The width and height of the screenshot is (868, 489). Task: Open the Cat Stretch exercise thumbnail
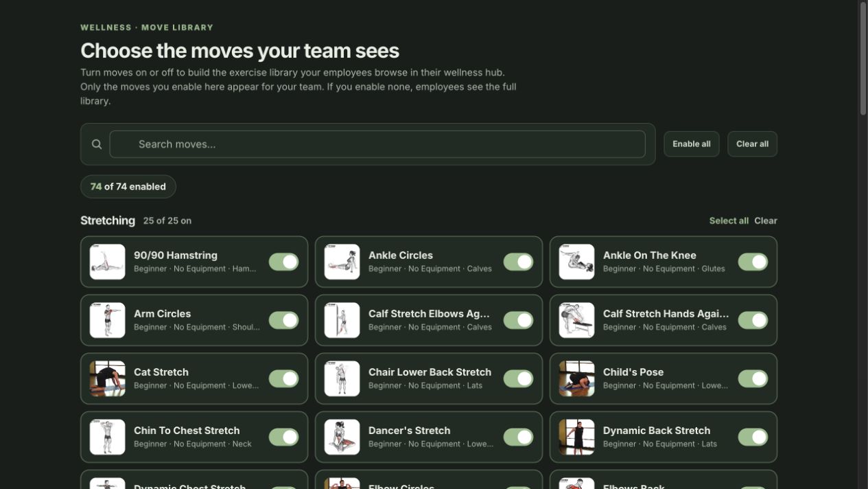(108, 378)
